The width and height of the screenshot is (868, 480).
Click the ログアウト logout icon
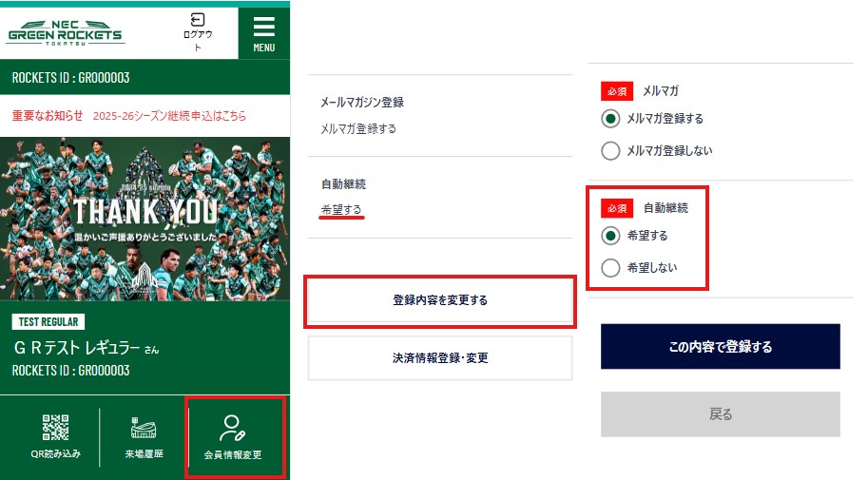tap(198, 20)
